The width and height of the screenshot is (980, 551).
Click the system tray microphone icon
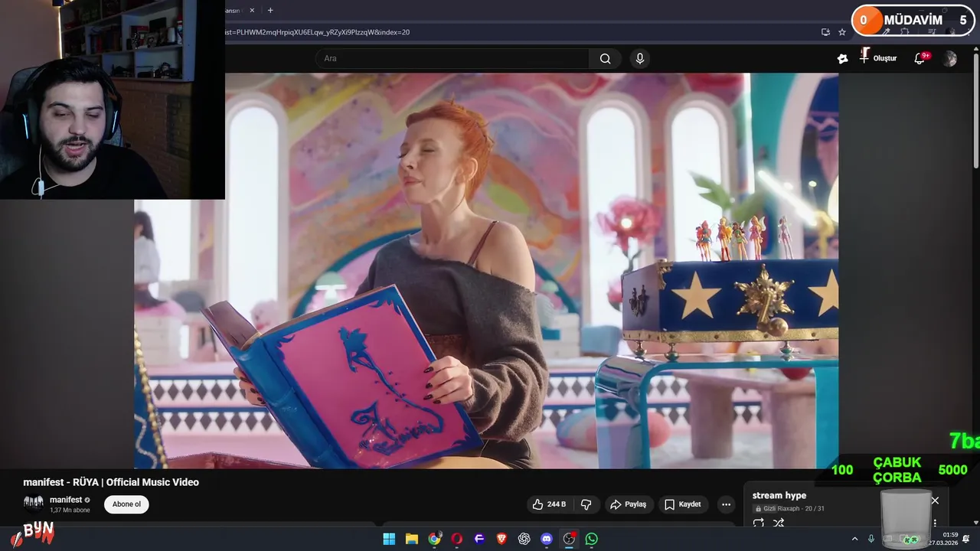871,539
